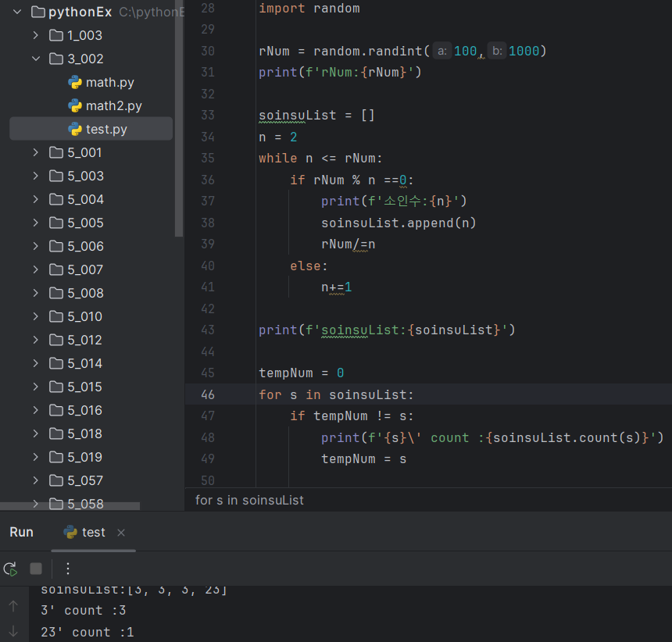Screen dimensions: 672x642
Task: Collapse the 3_002 folder
Action: click(x=36, y=59)
